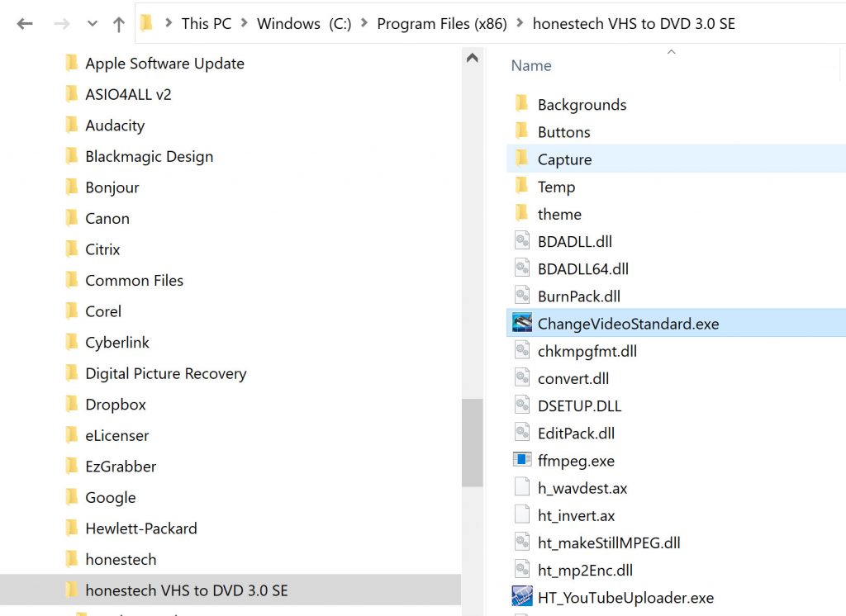Click the ffmpeg.exe file icon
Screen dimensions: 846x616
(521, 460)
